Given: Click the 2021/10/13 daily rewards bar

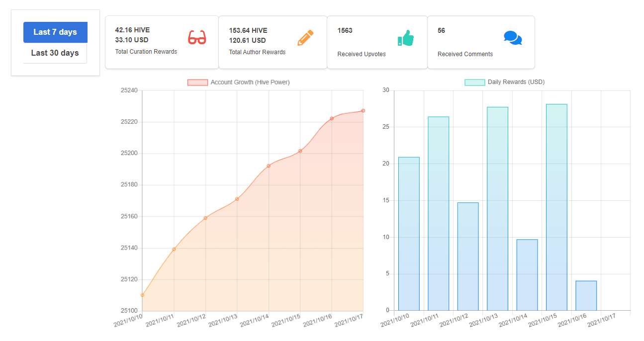Looking at the screenshot, I should coord(497,209).
